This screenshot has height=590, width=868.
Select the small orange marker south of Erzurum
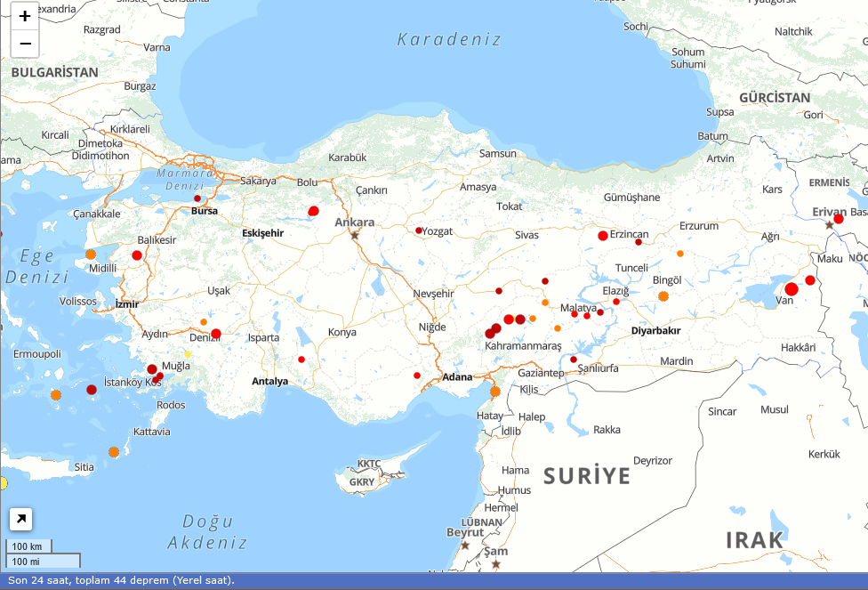pos(680,254)
